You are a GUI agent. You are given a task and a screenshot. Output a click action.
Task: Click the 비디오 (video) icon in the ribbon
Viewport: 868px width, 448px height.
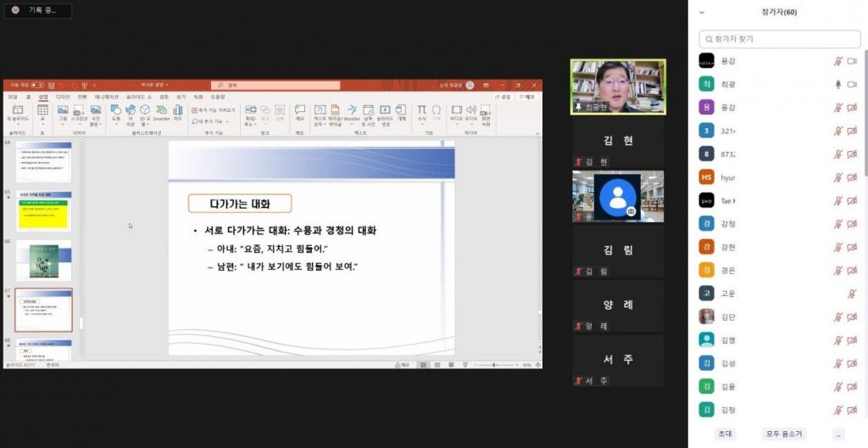pyautogui.click(x=457, y=111)
